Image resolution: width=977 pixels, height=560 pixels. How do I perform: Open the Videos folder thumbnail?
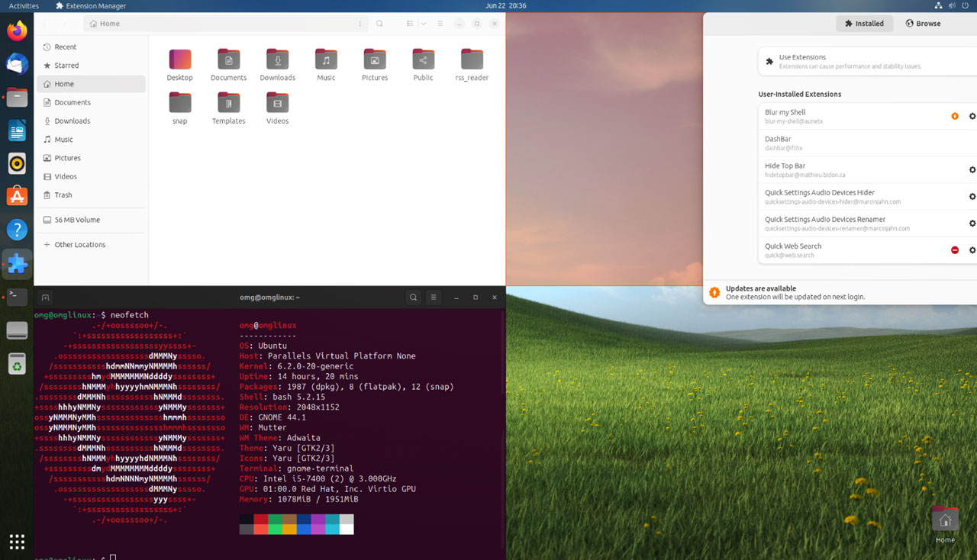click(277, 103)
